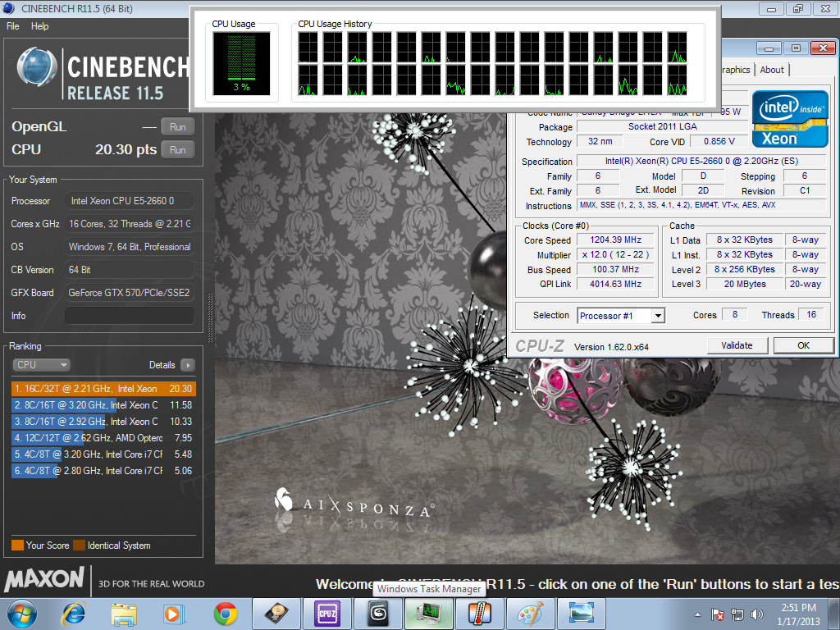
Task: Click the CPU Usage gauge showing 3 %
Action: (x=241, y=63)
